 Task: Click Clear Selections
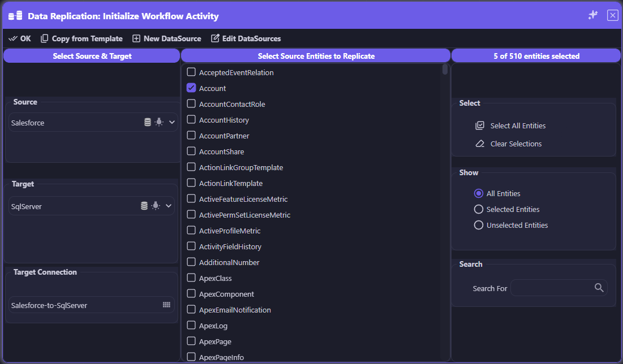509,144
